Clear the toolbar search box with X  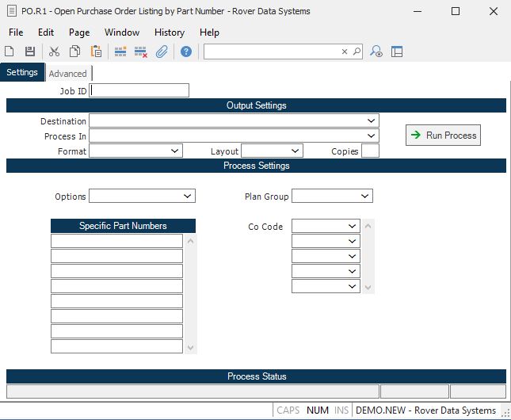point(345,52)
